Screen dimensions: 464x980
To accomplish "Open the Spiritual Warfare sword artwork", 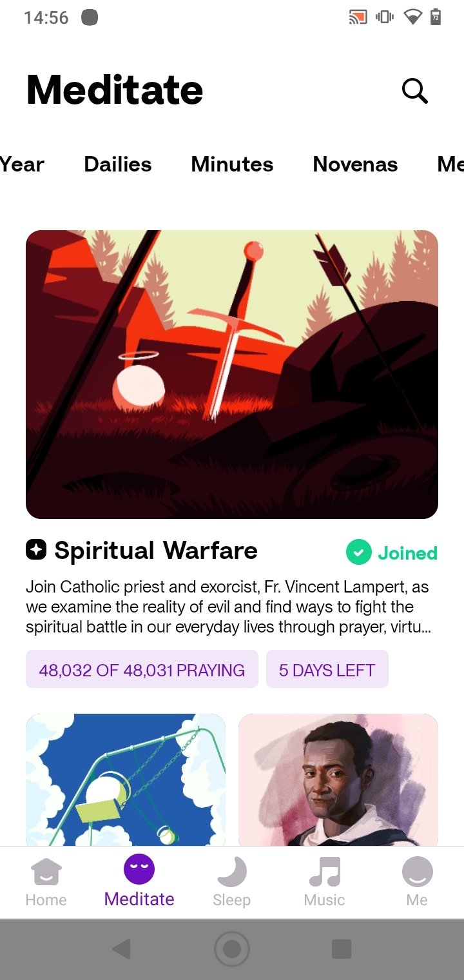I will point(232,375).
